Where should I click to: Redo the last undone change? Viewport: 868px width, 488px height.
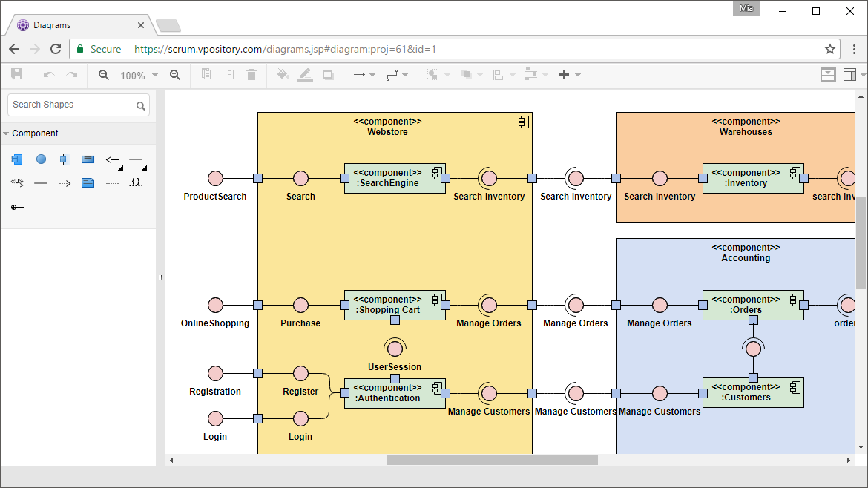point(72,75)
